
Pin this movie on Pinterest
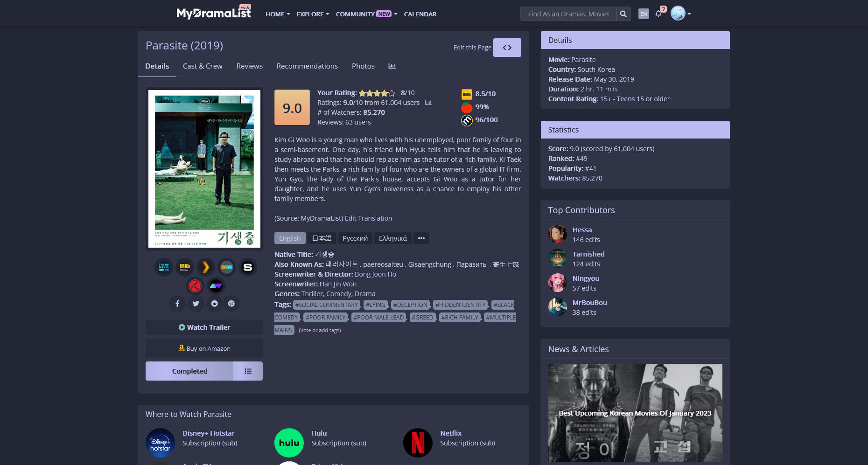[x=231, y=304]
